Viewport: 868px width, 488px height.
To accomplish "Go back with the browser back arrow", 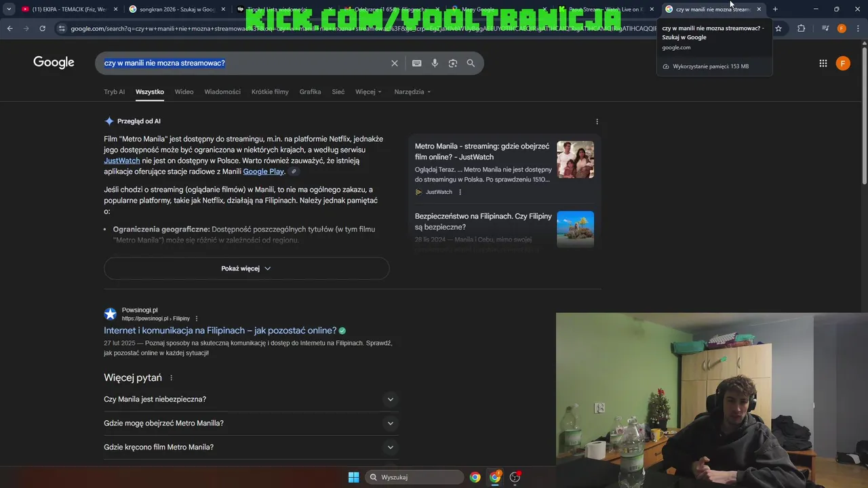I will [9, 28].
